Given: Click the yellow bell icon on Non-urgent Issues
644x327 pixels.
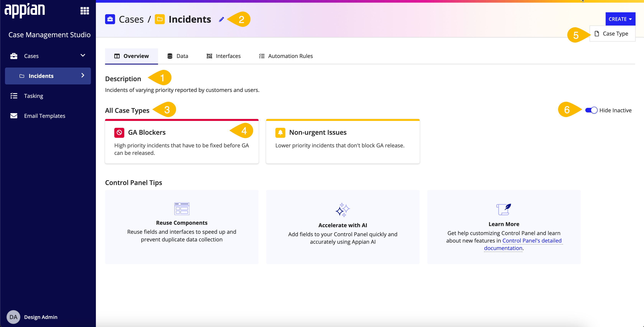Looking at the screenshot, I should click(x=280, y=132).
